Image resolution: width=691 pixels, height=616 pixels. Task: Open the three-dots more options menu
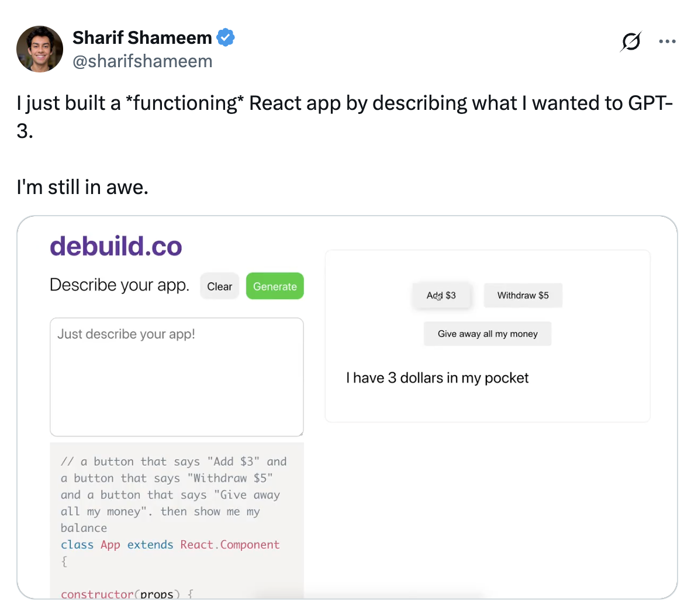pyautogui.click(x=667, y=41)
